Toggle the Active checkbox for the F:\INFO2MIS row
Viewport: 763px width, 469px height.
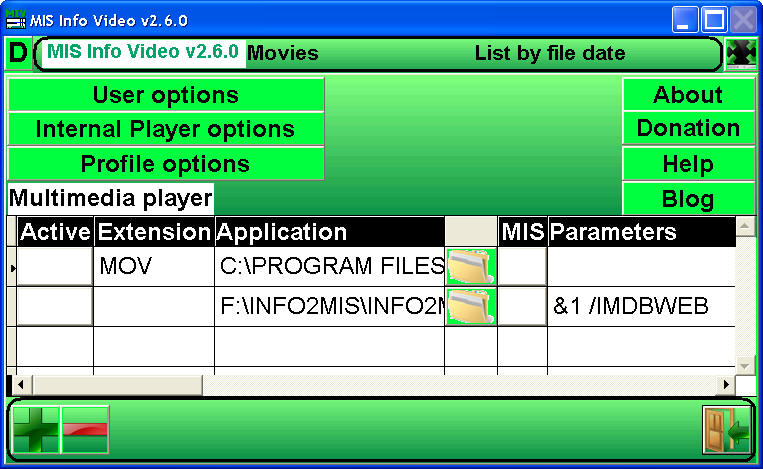tap(54, 306)
